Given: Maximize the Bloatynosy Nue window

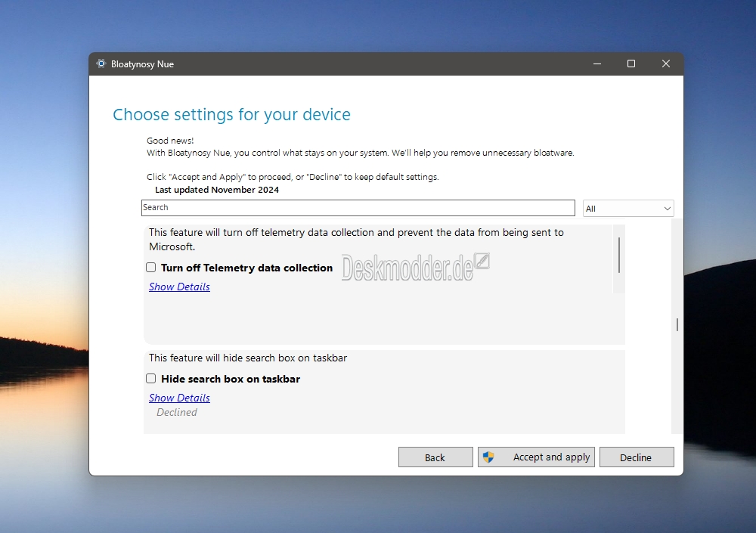Looking at the screenshot, I should [x=631, y=64].
